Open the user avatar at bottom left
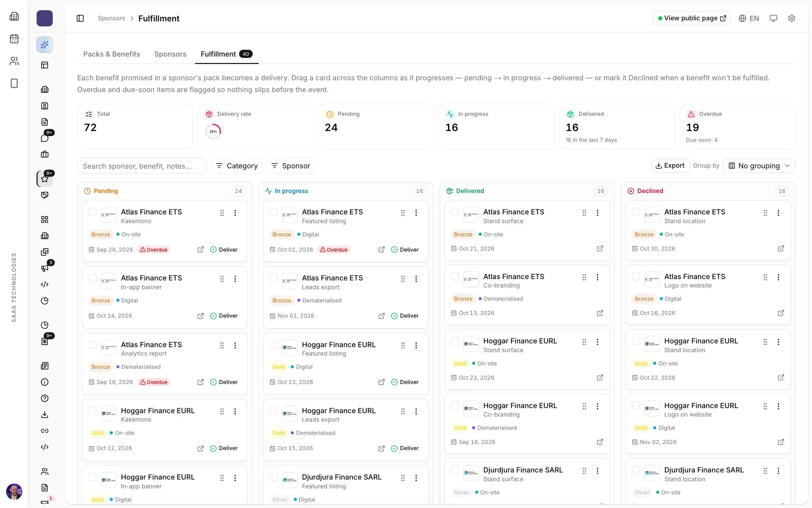Screen dimensions: 812x508 click(x=14, y=491)
